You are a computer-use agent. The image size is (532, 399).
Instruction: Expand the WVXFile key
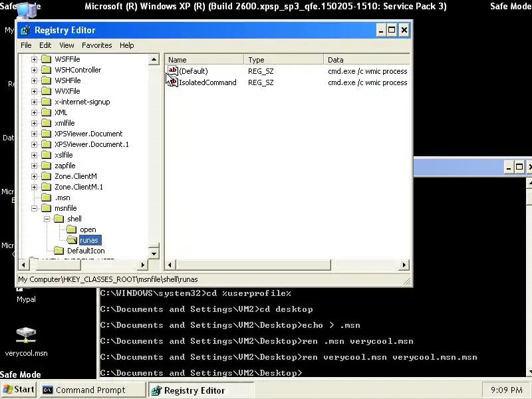click(35, 91)
